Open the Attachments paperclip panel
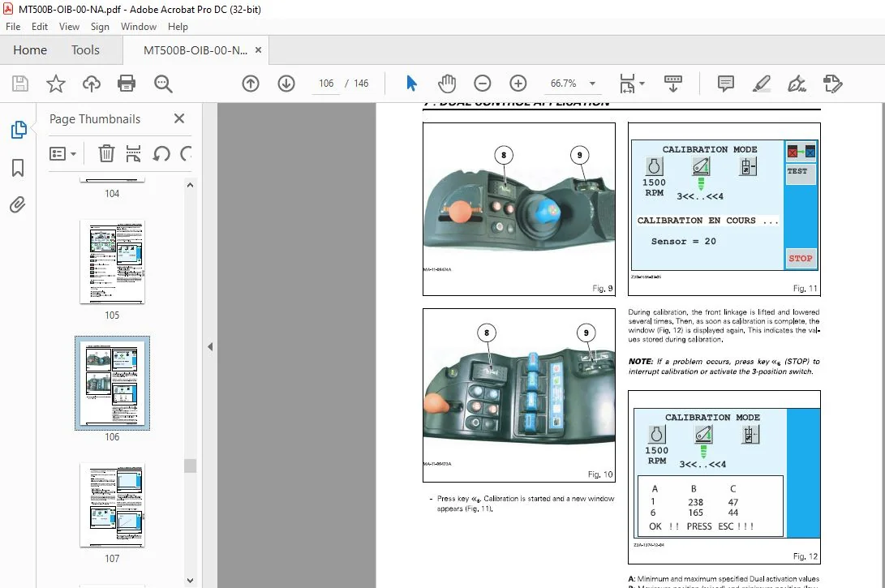This screenshot has width=885, height=588. (18, 204)
